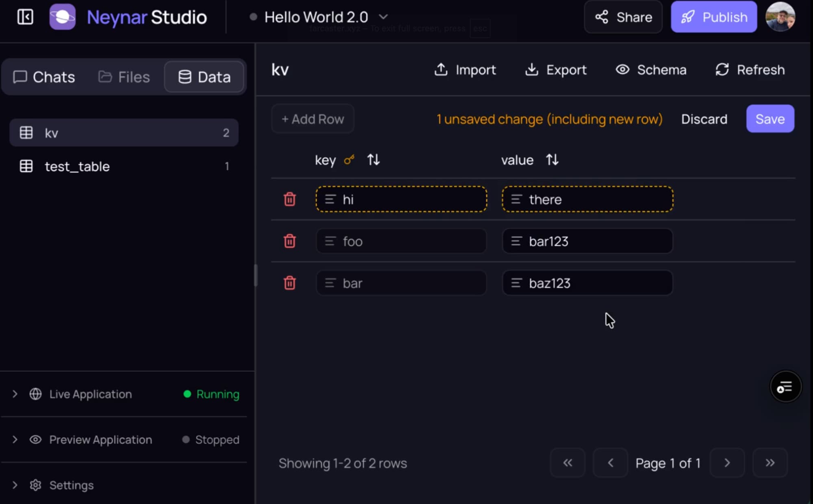
Task: Switch to the Files tab
Action: (124, 77)
